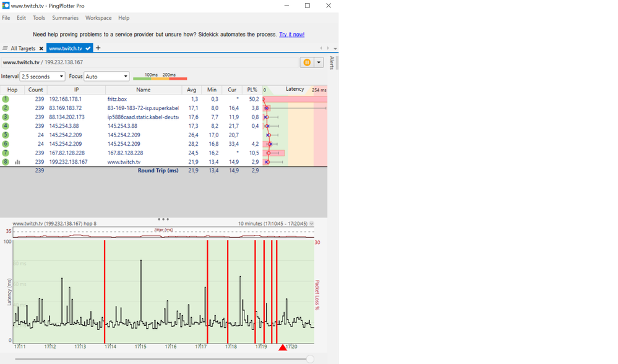The image size is (618, 364).
Task: Sort by the Hop column header
Action: [x=12, y=90]
